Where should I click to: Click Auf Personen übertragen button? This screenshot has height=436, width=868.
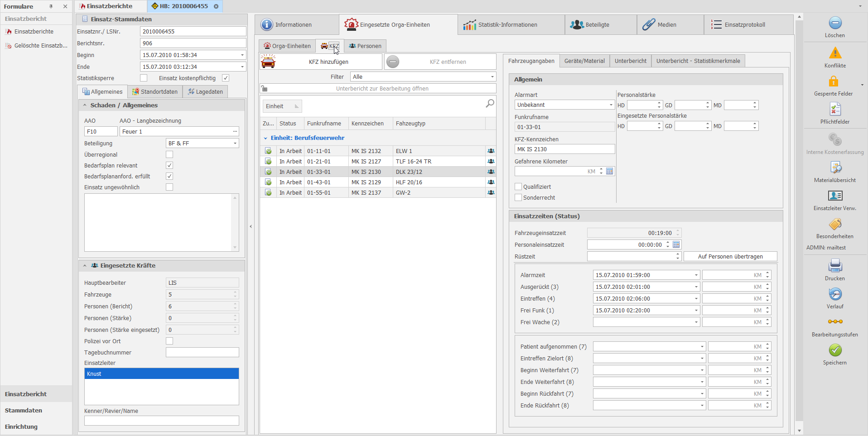click(x=730, y=257)
